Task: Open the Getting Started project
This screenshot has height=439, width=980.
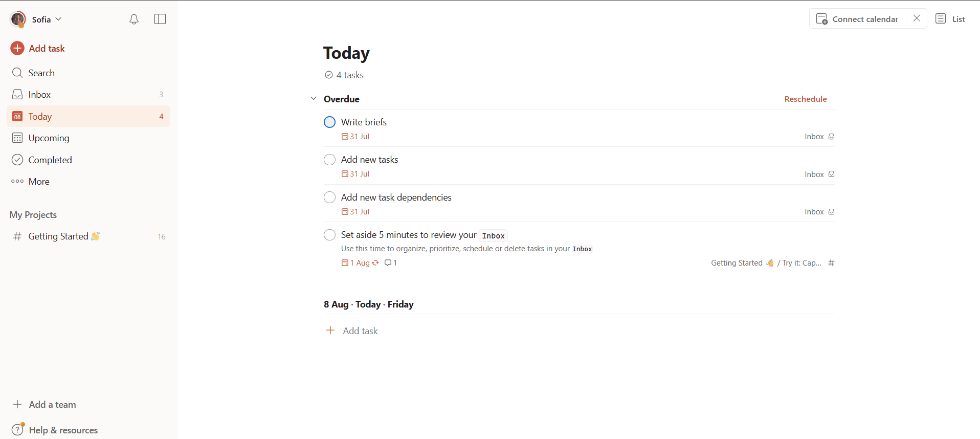Action: (58, 236)
